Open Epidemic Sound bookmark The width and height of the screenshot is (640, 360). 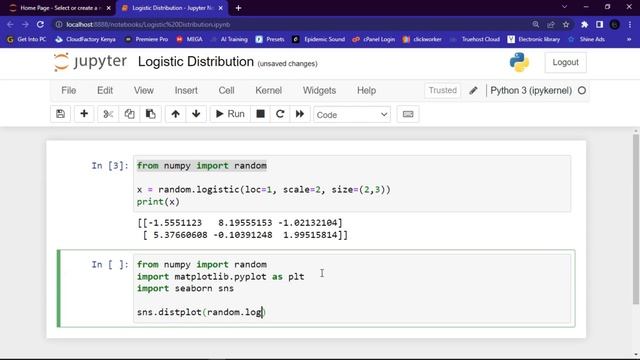[x=319, y=39]
